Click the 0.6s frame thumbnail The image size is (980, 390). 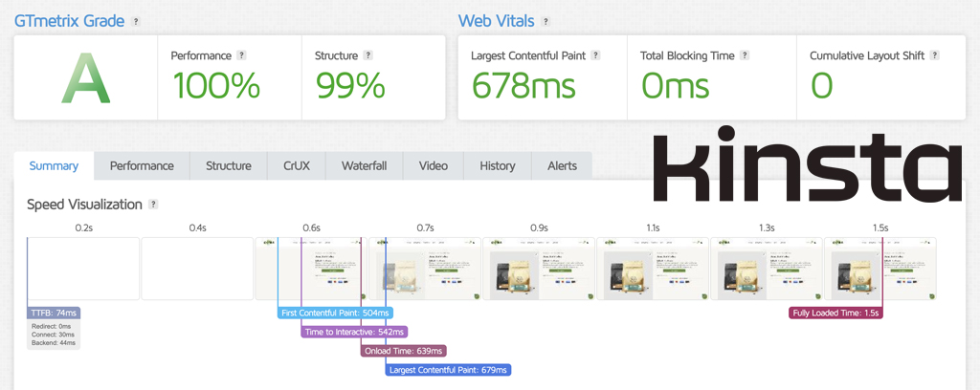point(311,269)
